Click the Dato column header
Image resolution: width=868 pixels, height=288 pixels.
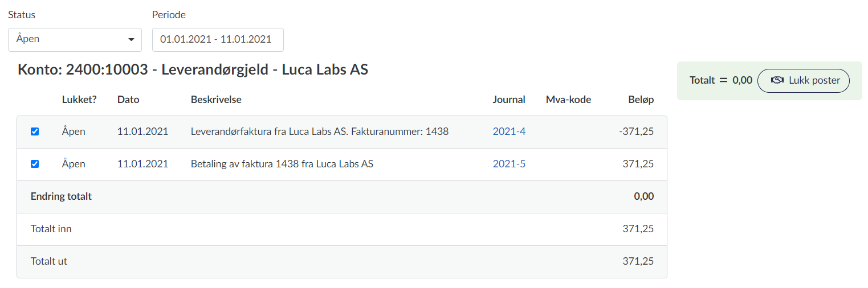(128, 100)
